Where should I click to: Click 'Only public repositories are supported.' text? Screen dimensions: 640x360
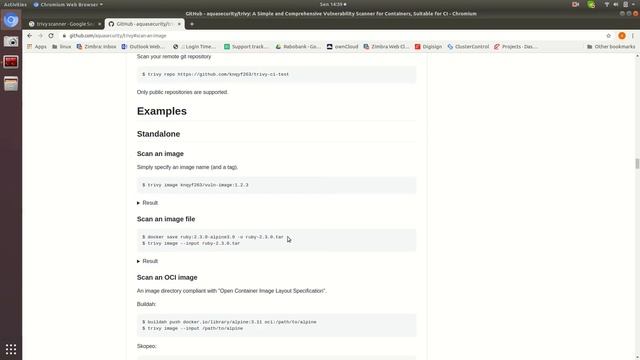182,92
